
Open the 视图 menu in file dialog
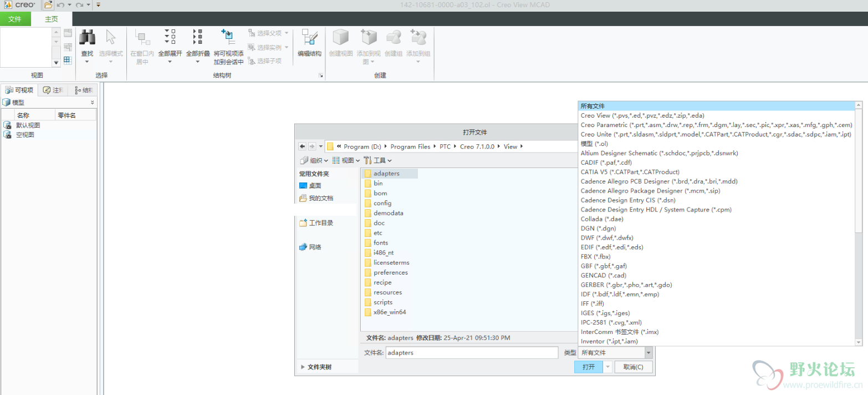click(x=345, y=160)
